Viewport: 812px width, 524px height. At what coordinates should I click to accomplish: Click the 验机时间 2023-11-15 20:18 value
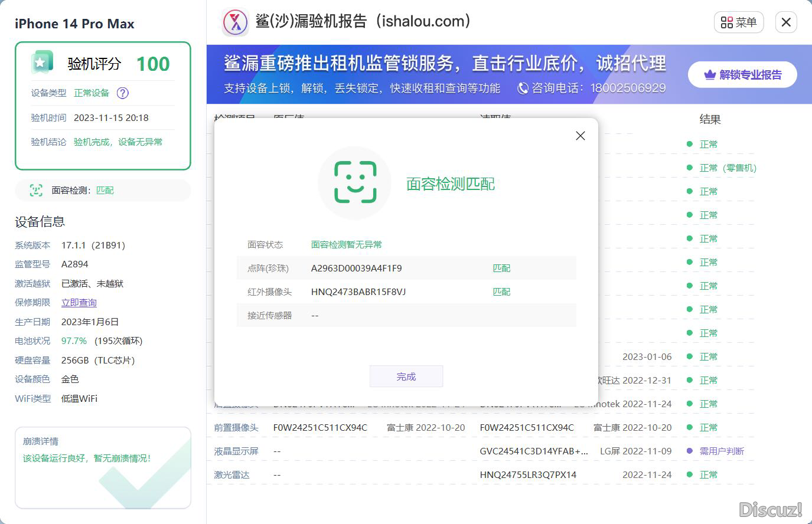point(111,117)
